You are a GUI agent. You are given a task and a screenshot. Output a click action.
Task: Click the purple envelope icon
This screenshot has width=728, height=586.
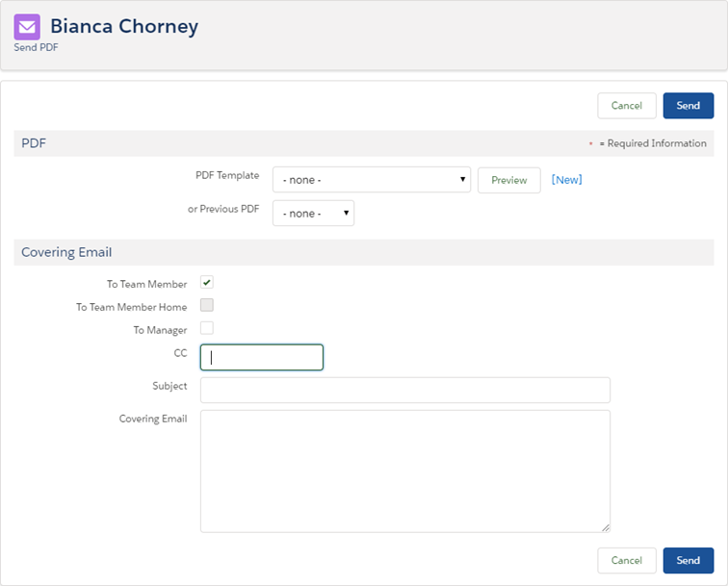pos(27,26)
